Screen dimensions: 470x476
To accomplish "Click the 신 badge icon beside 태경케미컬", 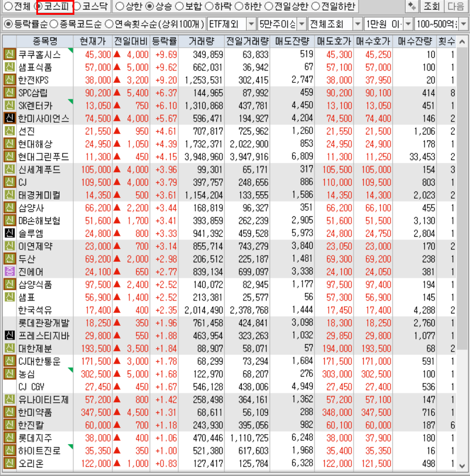I will (x=10, y=195).
